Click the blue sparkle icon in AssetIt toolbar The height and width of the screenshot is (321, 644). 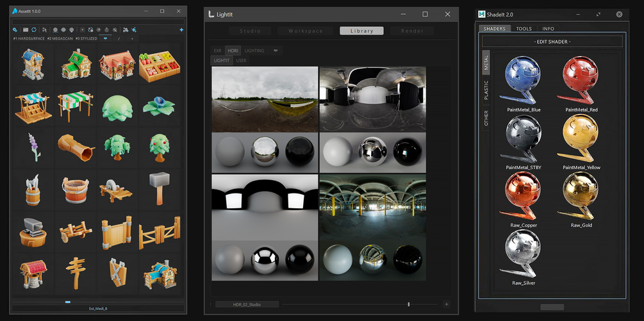tap(134, 30)
